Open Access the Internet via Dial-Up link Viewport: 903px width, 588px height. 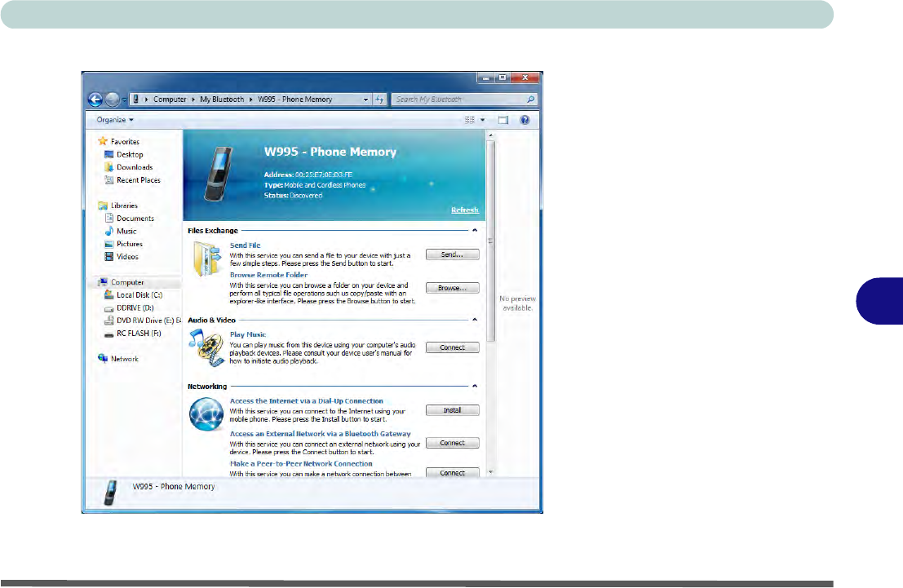coord(307,400)
